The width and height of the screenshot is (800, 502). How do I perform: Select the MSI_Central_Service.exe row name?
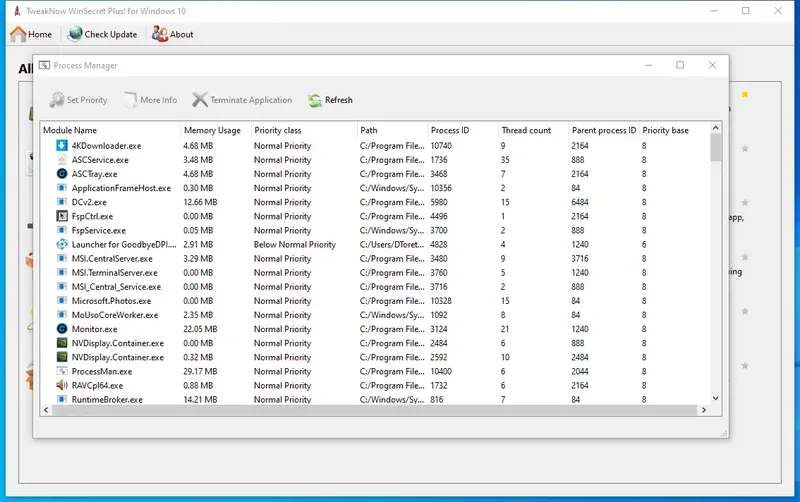pyautogui.click(x=116, y=287)
